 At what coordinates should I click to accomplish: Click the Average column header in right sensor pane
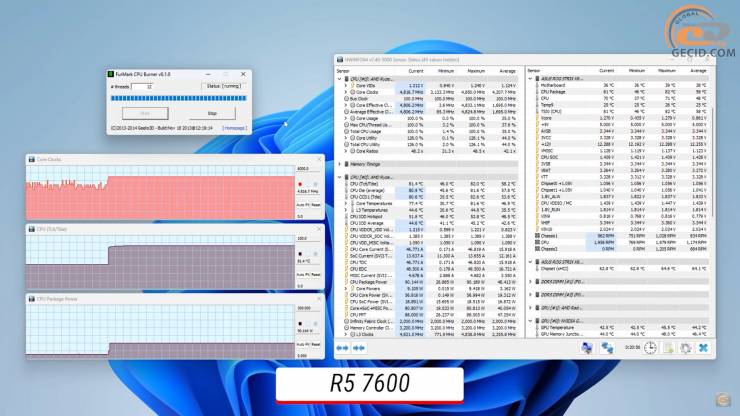coord(698,70)
